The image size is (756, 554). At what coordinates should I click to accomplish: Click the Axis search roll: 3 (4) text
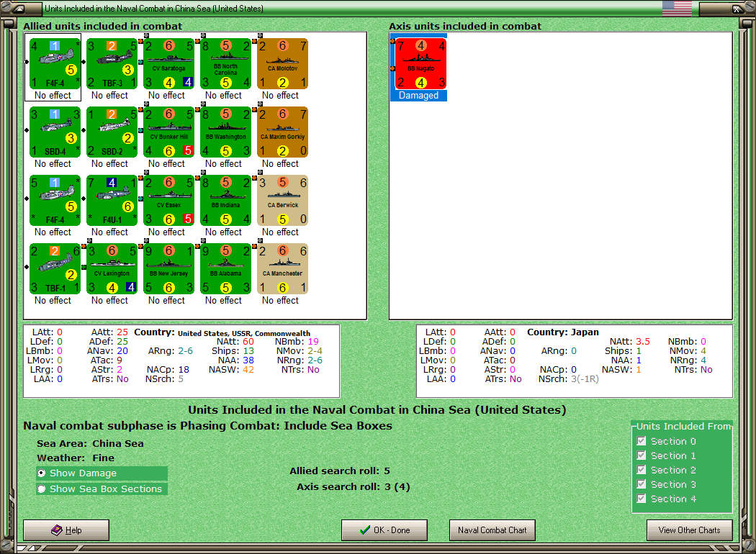tap(354, 486)
